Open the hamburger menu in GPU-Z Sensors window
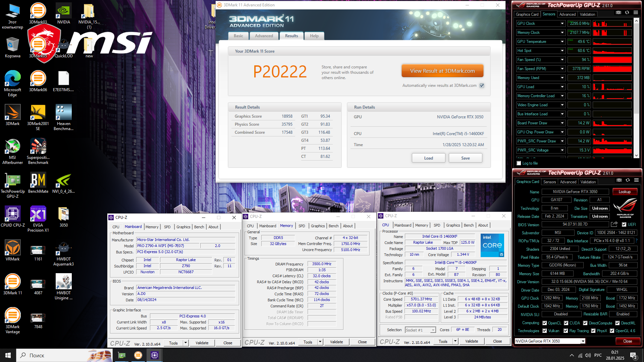 tap(636, 12)
